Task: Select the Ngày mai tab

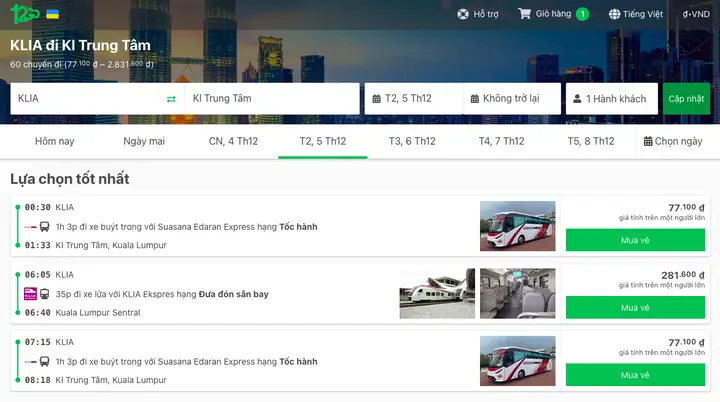Action: (x=144, y=142)
